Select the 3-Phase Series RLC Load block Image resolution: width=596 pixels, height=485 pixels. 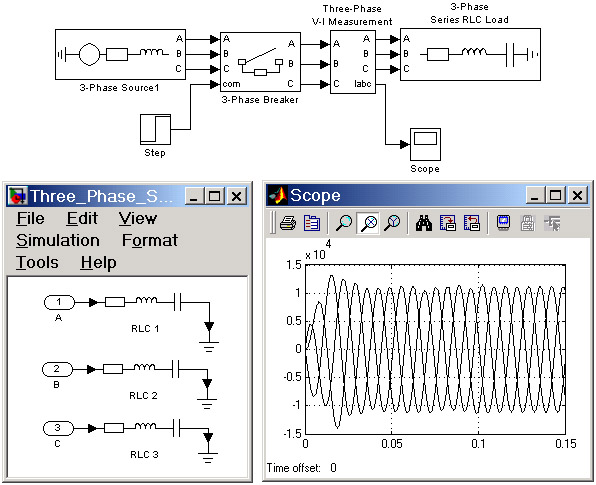(x=470, y=54)
